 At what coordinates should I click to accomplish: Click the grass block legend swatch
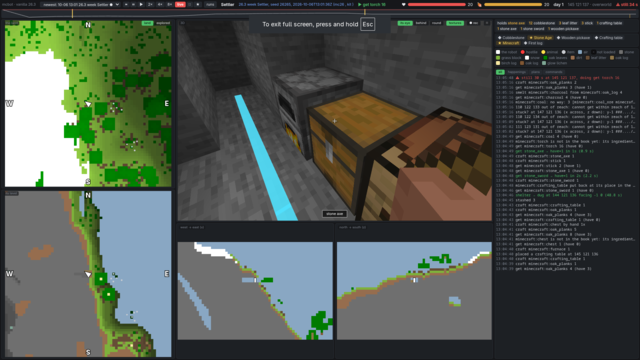coord(498,58)
